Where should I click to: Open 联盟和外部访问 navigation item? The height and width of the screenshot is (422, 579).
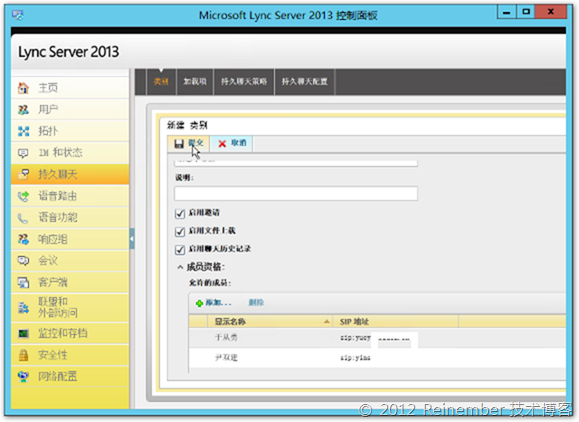pos(70,307)
